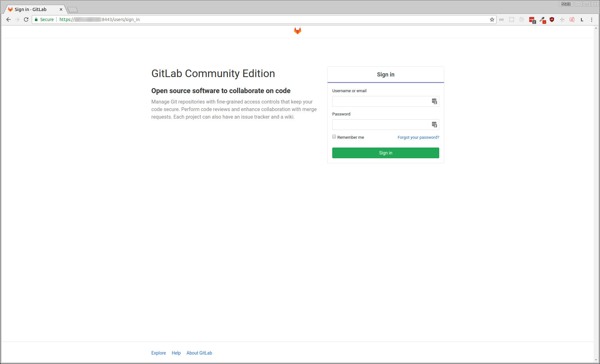Click the page scrollbar up arrow
Screen dimensions: 600x364
click(596, 28)
